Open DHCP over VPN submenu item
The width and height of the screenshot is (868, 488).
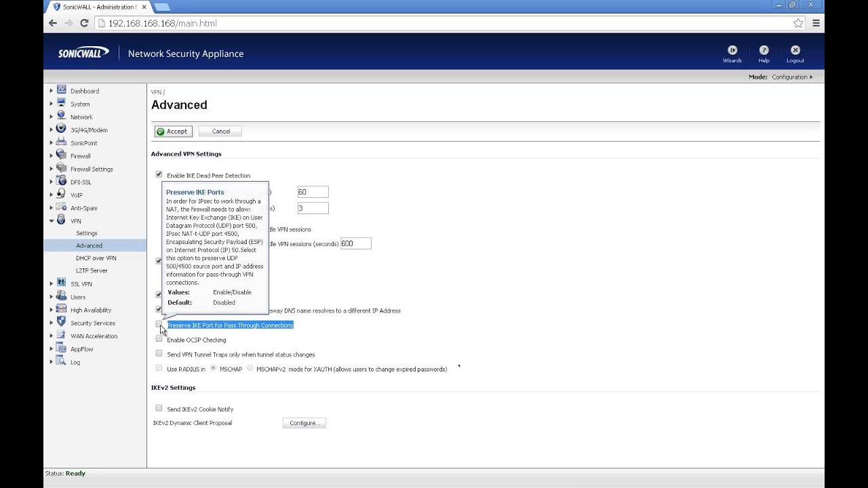click(96, 258)
